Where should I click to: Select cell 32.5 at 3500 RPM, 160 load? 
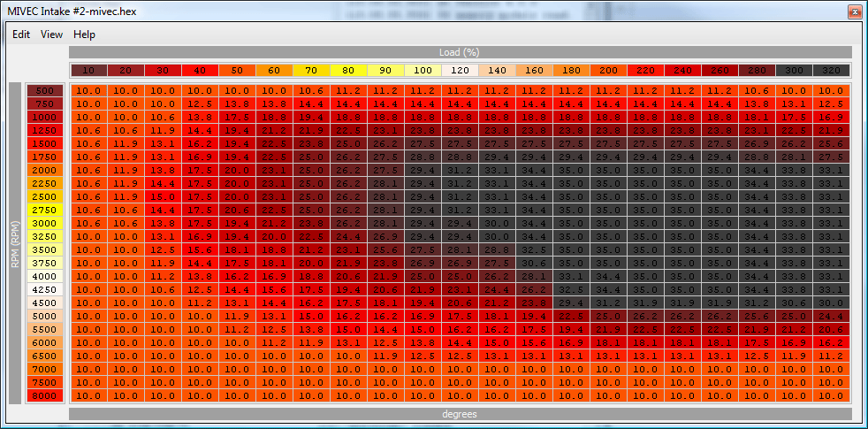(534, 250)
